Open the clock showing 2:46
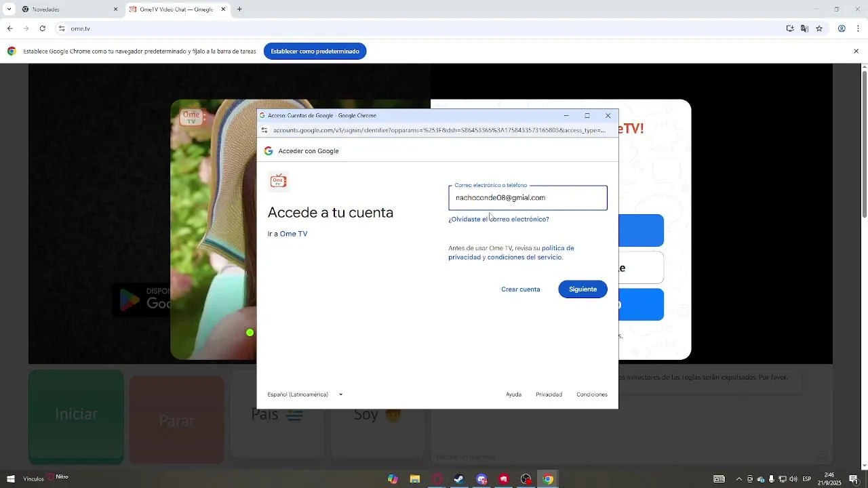Screen dimensions: 868x488 829,479
